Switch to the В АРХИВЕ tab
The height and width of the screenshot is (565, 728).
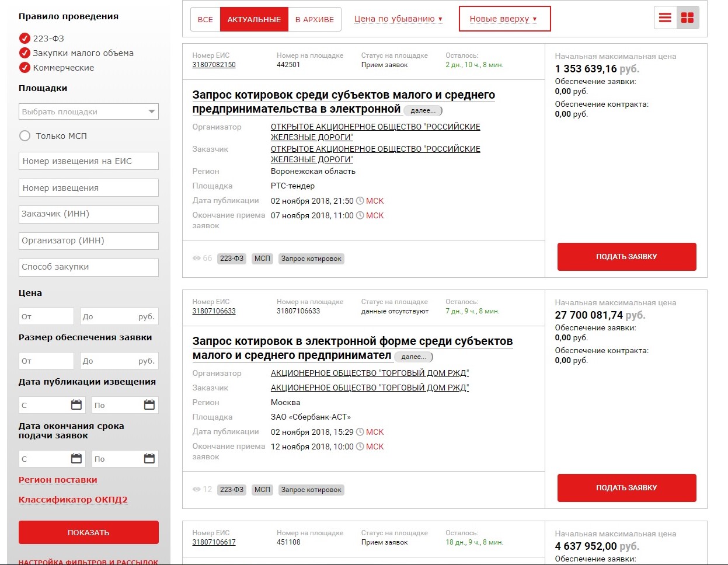(314, 19)
